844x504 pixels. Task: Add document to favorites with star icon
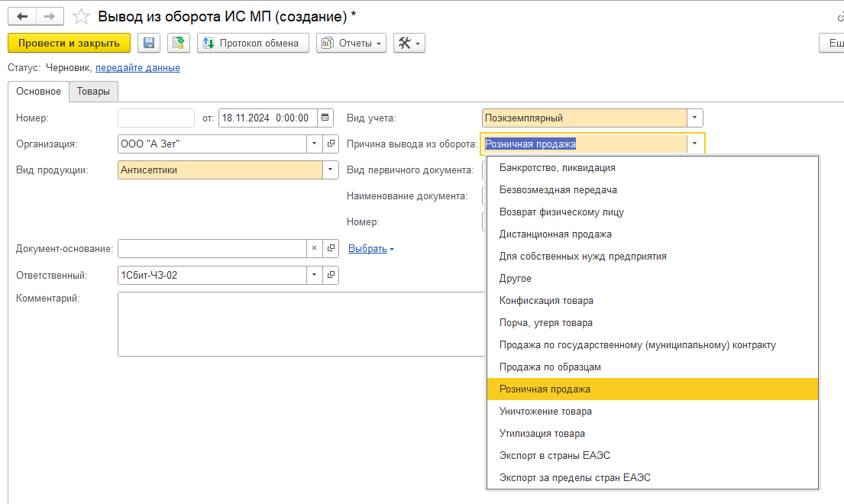pyautogui.click(x=80, y=16)
